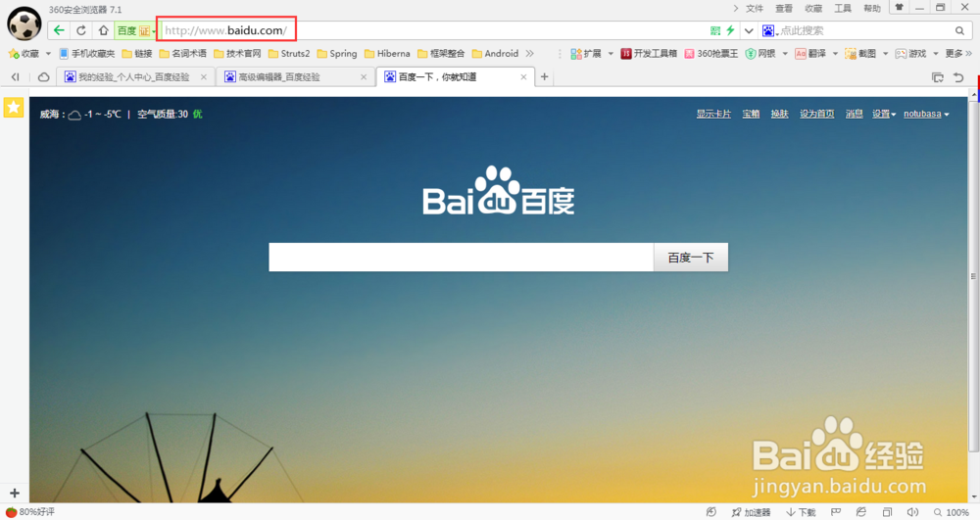Restore a closed tab with the undo icon

958,77
